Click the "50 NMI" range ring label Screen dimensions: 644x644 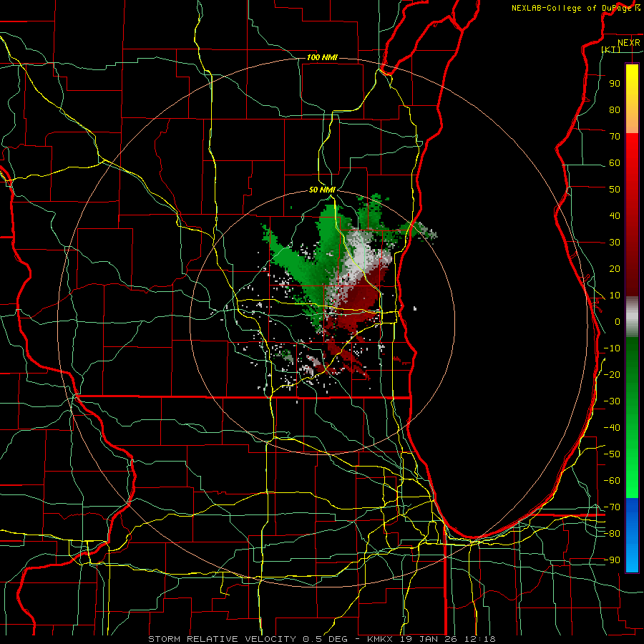322,190
